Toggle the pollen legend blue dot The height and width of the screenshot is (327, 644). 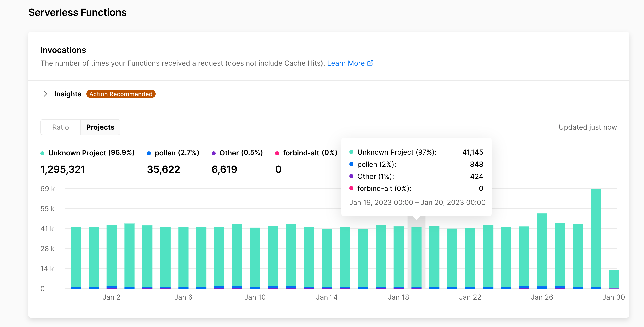[149, 153]
